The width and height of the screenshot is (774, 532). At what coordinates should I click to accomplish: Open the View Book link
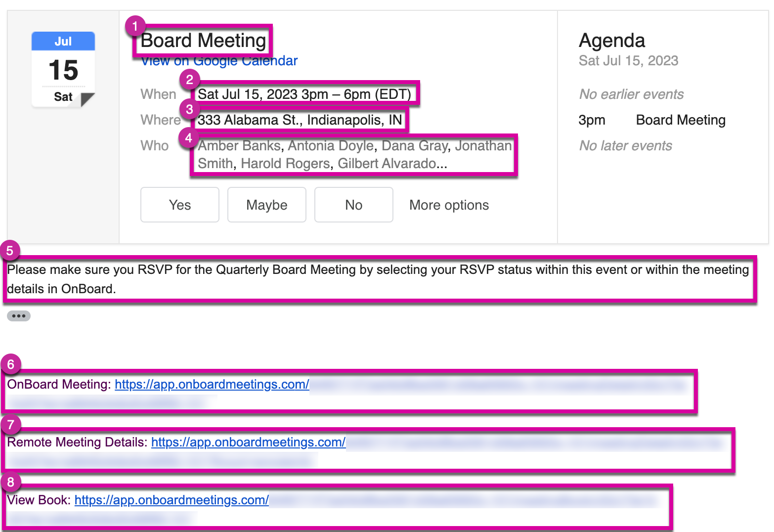pyautogui.click(x=172, y=500)
